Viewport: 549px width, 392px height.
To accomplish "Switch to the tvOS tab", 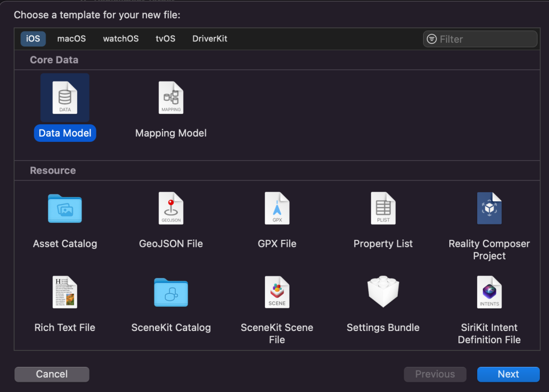I will click(x=165, y=39).
